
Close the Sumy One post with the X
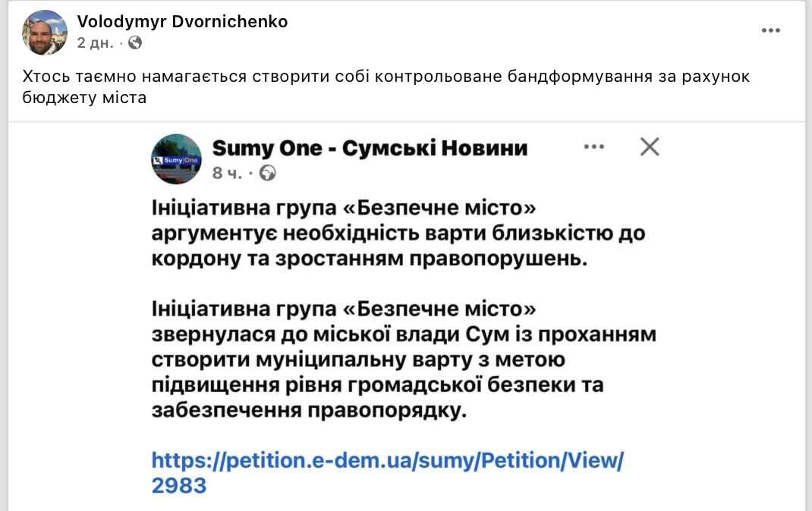click(650, 147)
